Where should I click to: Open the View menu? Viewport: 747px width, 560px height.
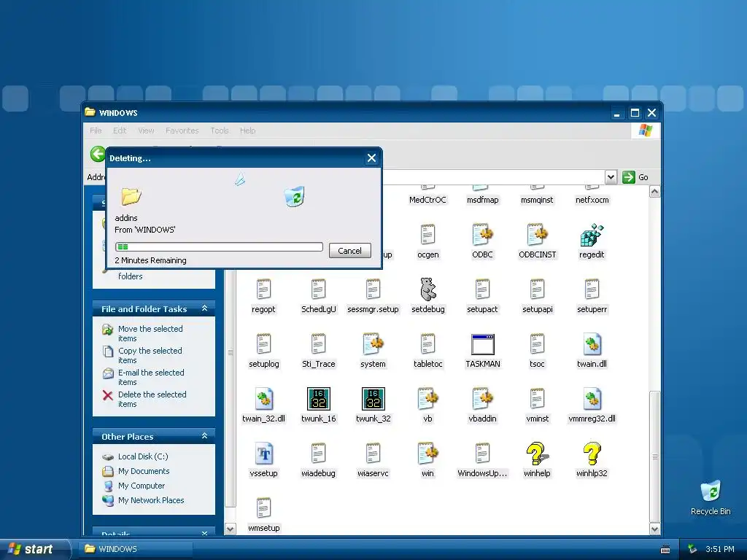[x=146, y=131]
